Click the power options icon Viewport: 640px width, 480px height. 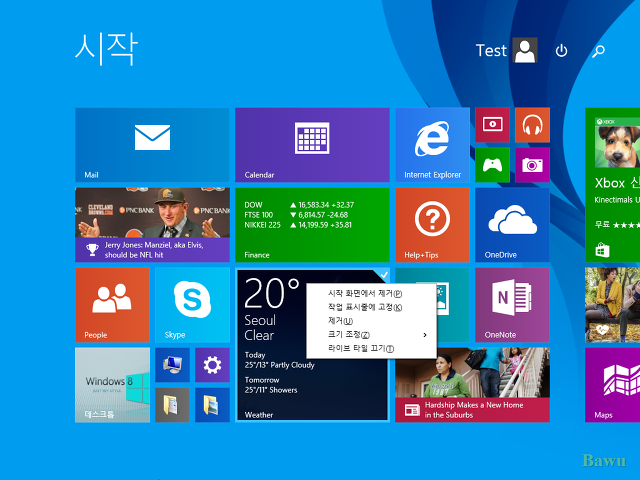coord(562,51)
